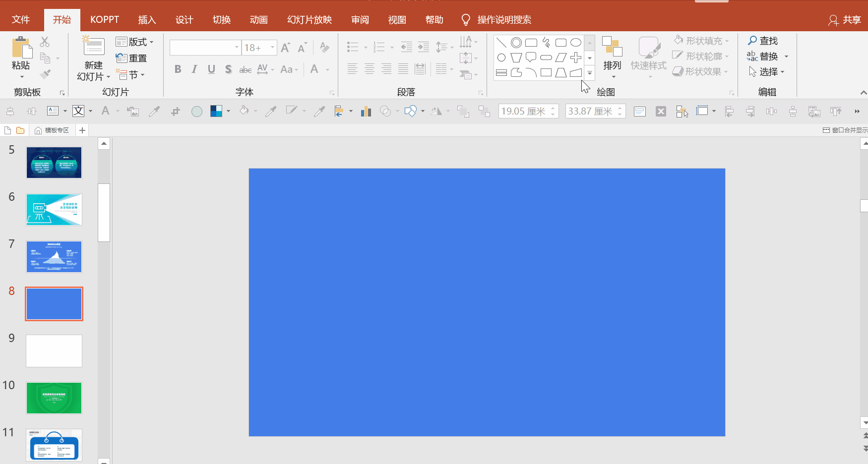
Task: Open the Layout (版式) dropdown
Action: pyautogui.click(x=134, y=42)
